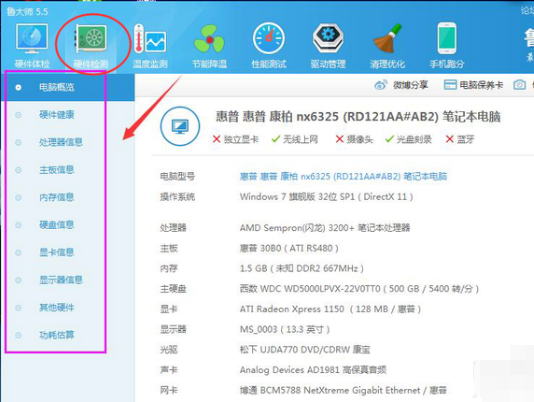Viewport: 534px width, 402px height.
Task: Click the 摄像头 status indicator
Action: click(x=354, y=139)
